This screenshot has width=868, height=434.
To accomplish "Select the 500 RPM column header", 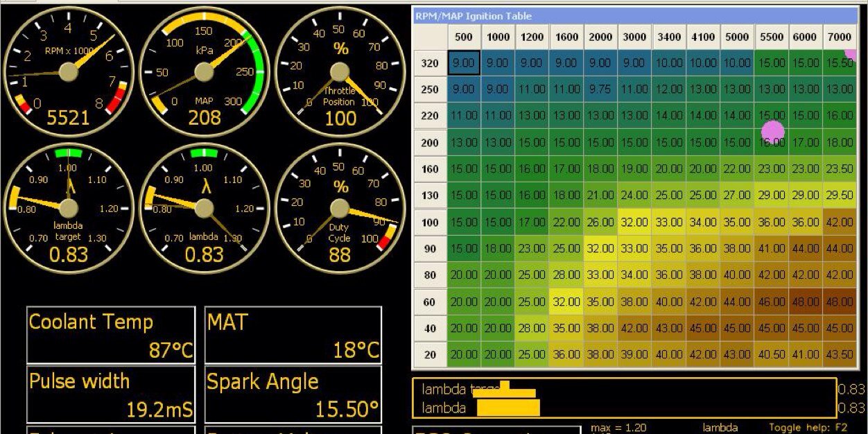I will click(464, 37).
